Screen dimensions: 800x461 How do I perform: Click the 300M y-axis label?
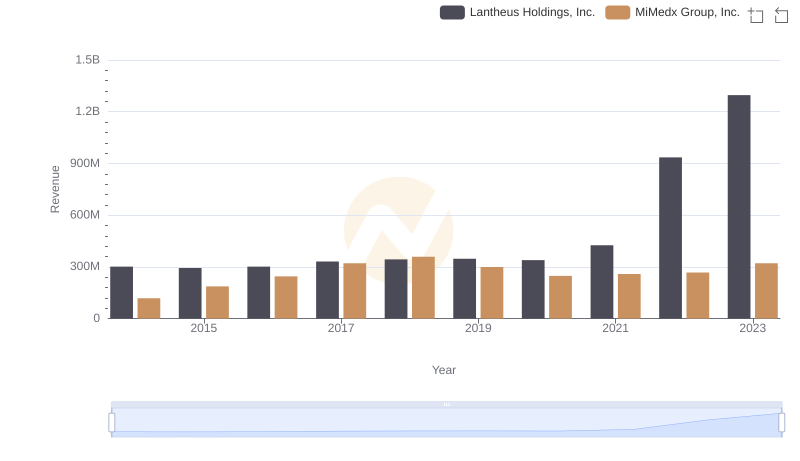pos(85,267)
